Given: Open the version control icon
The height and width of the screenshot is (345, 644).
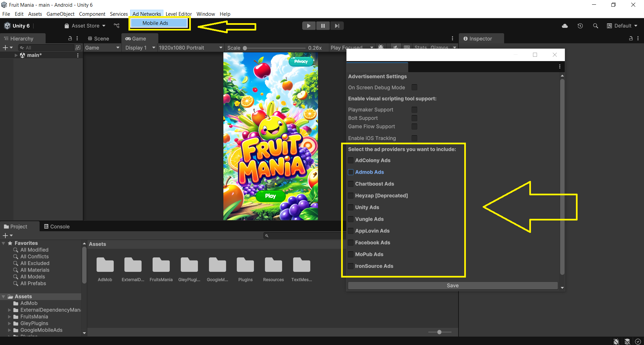Looking at the screenshot, I should pyautogui.click(x=116, y=26).
